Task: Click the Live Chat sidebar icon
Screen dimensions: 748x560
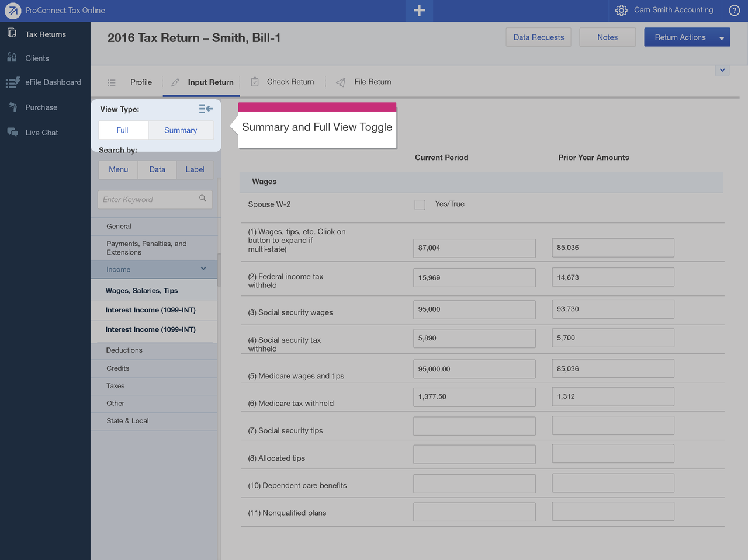Action: pos(12,132)
